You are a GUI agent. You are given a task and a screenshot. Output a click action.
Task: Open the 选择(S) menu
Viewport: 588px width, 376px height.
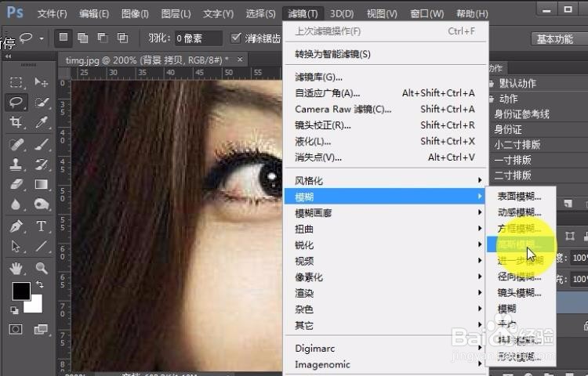click(260, 14)
